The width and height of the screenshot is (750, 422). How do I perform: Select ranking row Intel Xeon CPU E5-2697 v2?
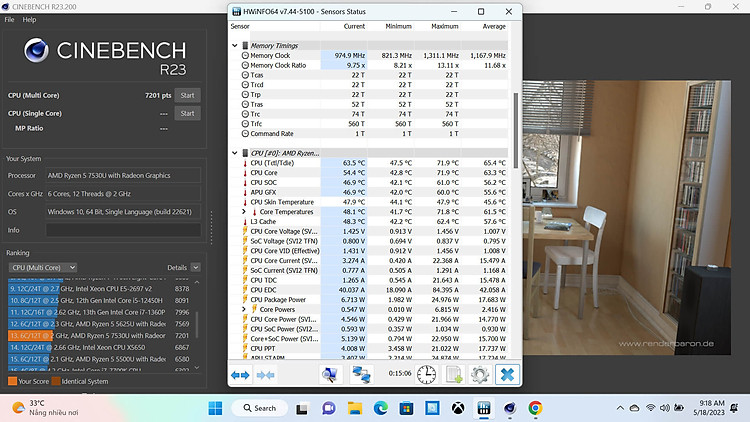tap(99, 289)
